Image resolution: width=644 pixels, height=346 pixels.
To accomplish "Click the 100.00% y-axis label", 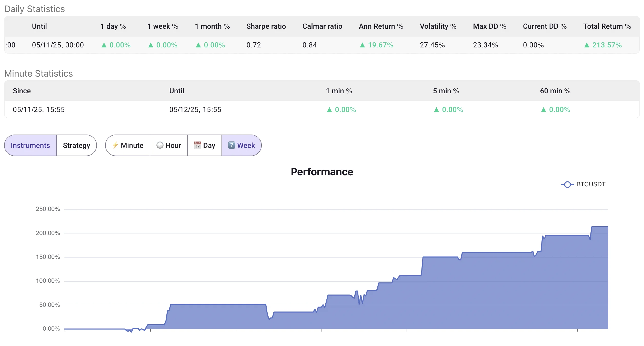I will point(48,281).
